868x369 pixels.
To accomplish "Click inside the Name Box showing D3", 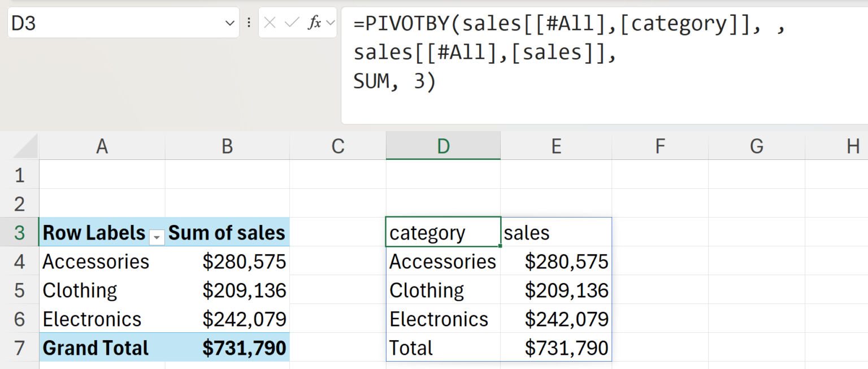I will point(113,23).
